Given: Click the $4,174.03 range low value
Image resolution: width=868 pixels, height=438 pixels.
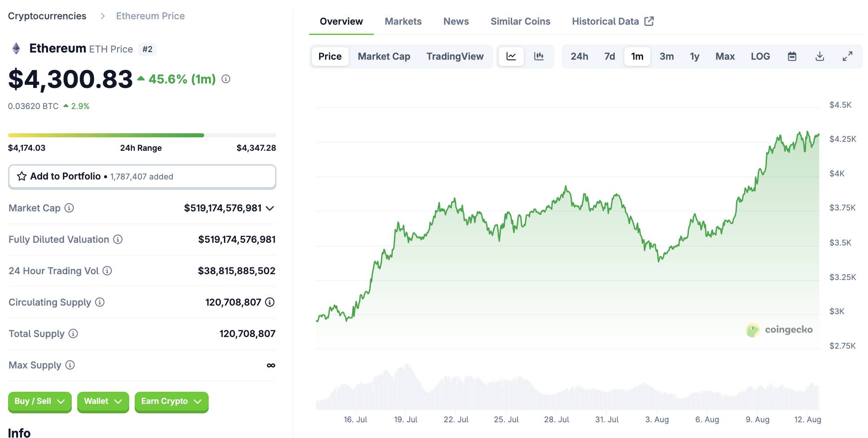Looking at the screenshot, I should pyautogui.click(x=26, y=148).
